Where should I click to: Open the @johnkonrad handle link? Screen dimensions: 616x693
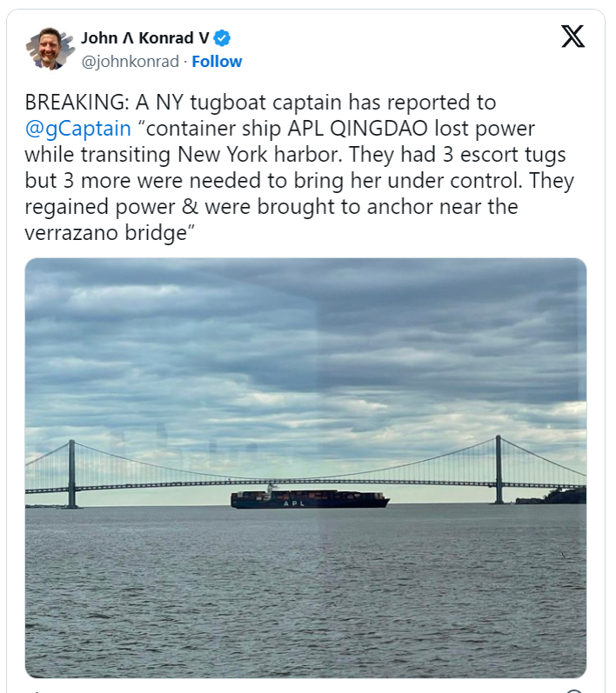[131, 62]
